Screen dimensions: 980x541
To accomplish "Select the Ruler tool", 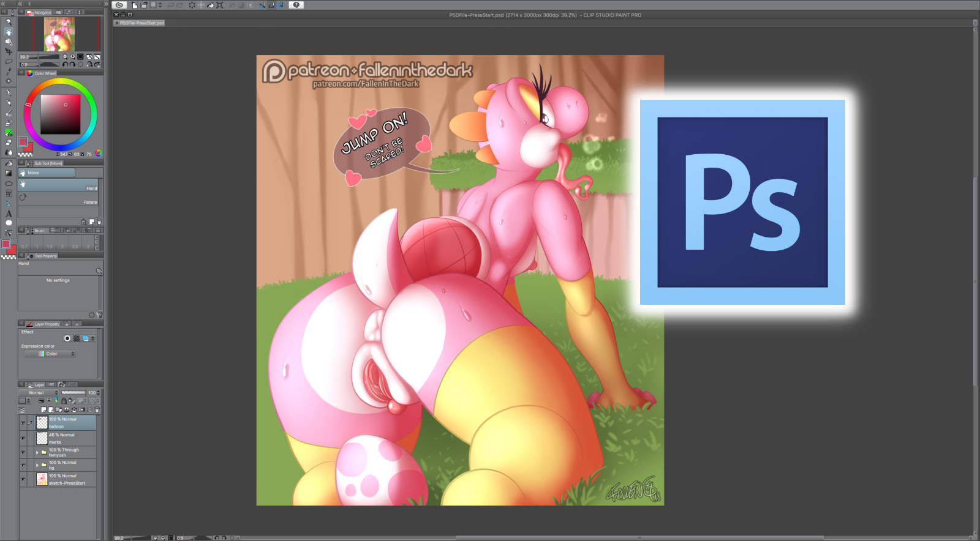I will (9, 203).
